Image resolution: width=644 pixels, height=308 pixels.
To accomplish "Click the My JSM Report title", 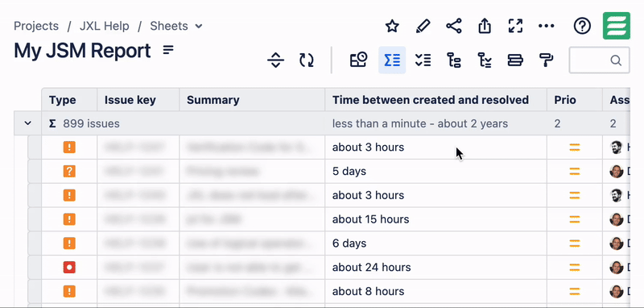I will (x=83, y=51).
